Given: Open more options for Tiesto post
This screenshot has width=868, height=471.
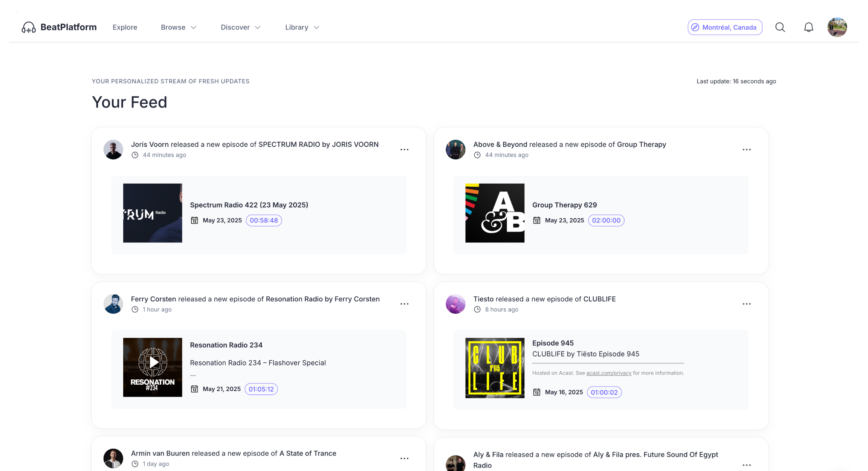Looking at the screenshot, I should pyautogui.click(x=747, y=304).
